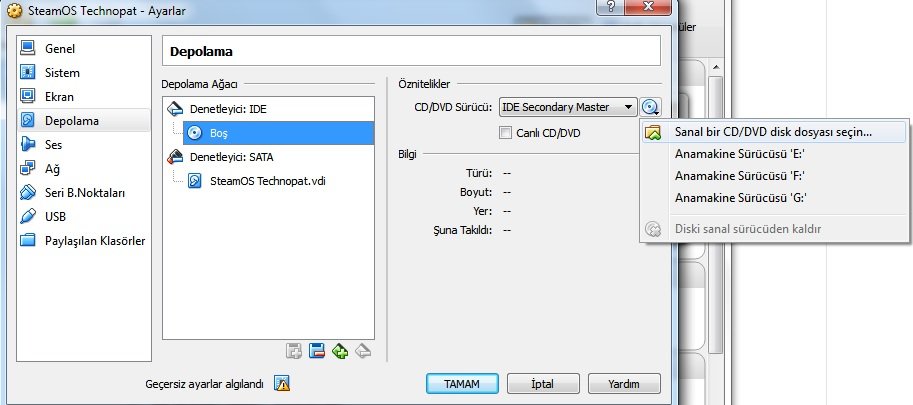Enable the Canlı CD/DVD checkbox
Image resolution: width=913 pixels, height=405 pixels.
pos(505,133)
